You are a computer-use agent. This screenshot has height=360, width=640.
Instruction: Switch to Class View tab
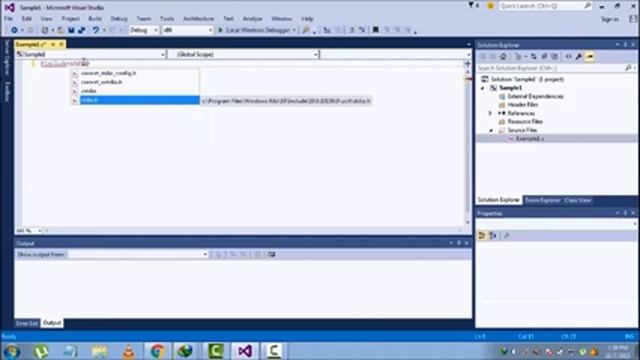pyautogui.click(x=578, y=200)
